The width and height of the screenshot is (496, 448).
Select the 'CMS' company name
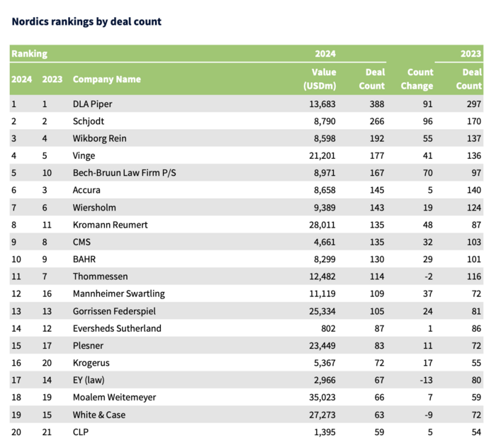81,242
